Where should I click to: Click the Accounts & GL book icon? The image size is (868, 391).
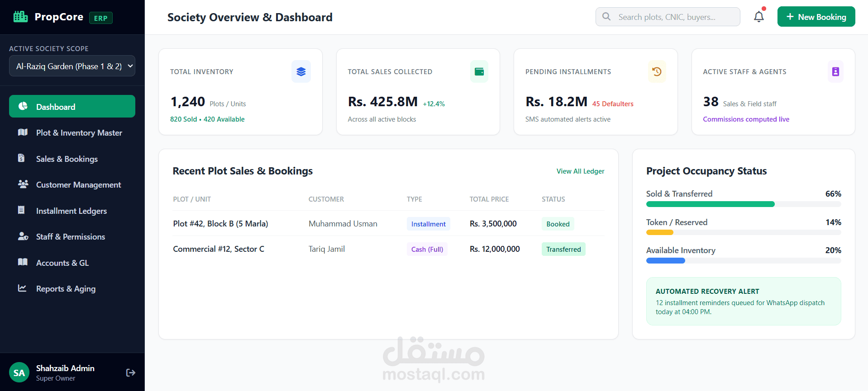[x=23, y=262]
